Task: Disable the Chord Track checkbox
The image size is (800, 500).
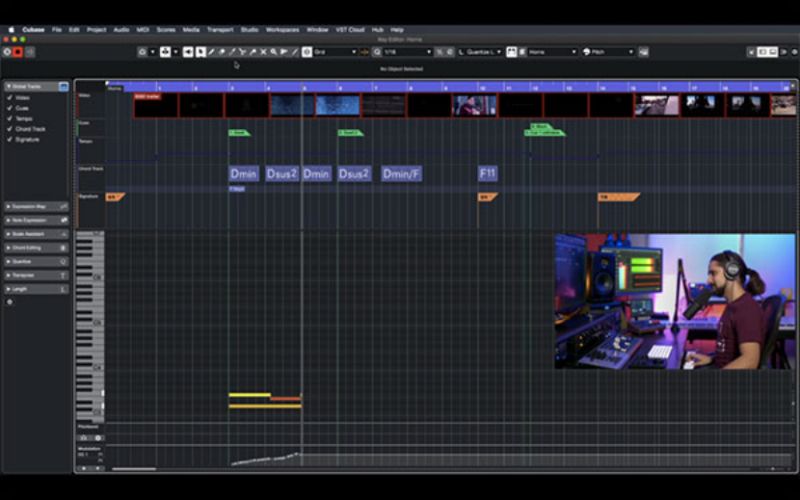Action: 10,129
